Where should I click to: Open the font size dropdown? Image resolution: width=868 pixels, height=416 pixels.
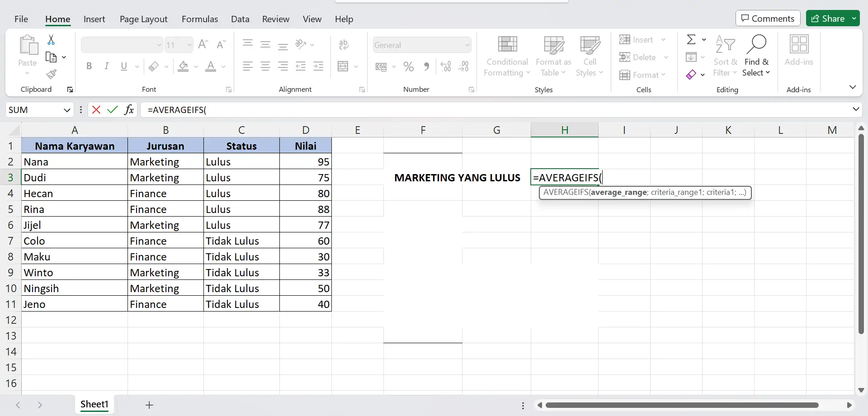[x=189, y=45]
